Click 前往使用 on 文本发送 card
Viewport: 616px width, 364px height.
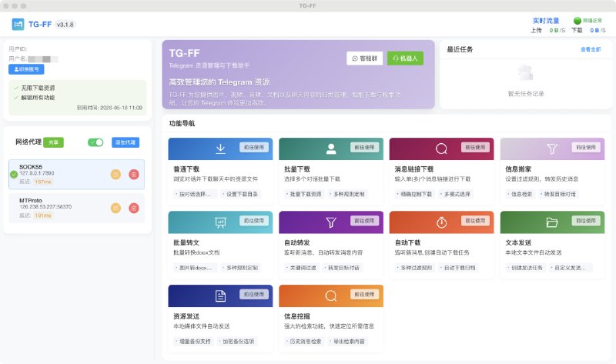586,221
